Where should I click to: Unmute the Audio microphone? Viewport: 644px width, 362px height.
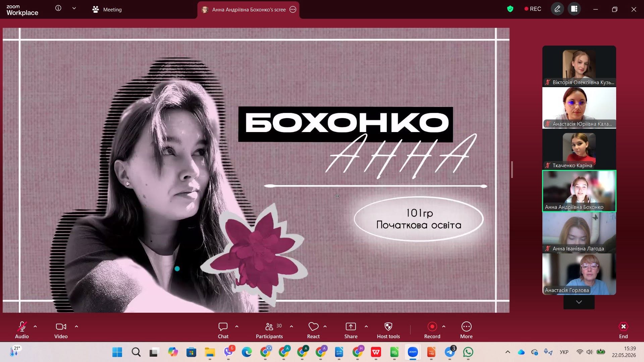pos(22,330)
